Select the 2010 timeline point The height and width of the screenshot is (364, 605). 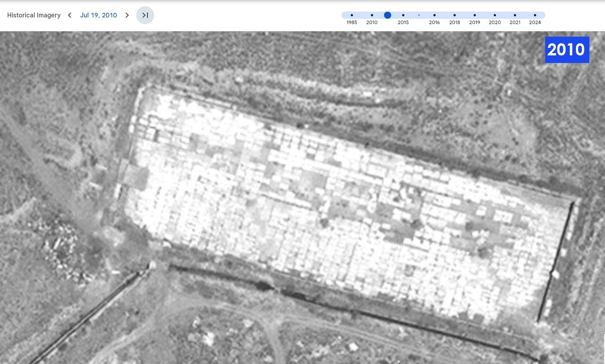pos(372,15)
